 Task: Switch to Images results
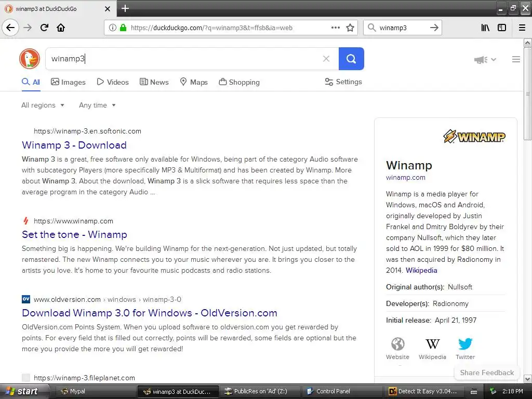point(68,82)
